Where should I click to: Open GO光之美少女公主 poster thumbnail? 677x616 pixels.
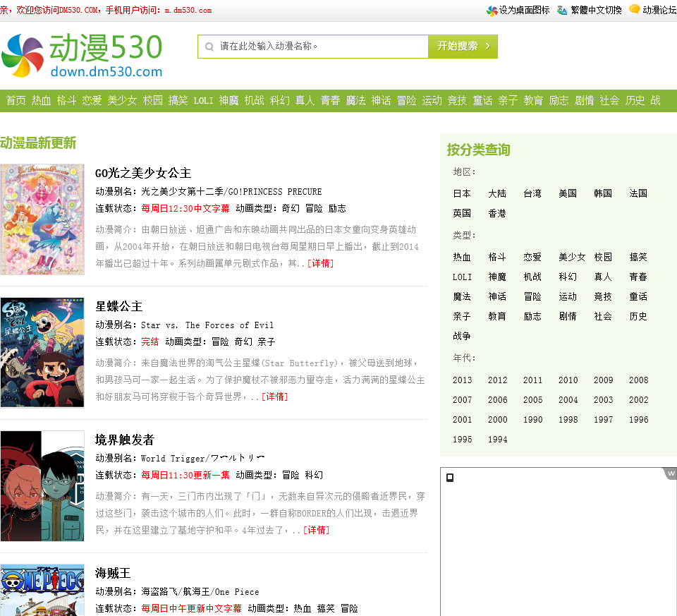tap(42, 219)
